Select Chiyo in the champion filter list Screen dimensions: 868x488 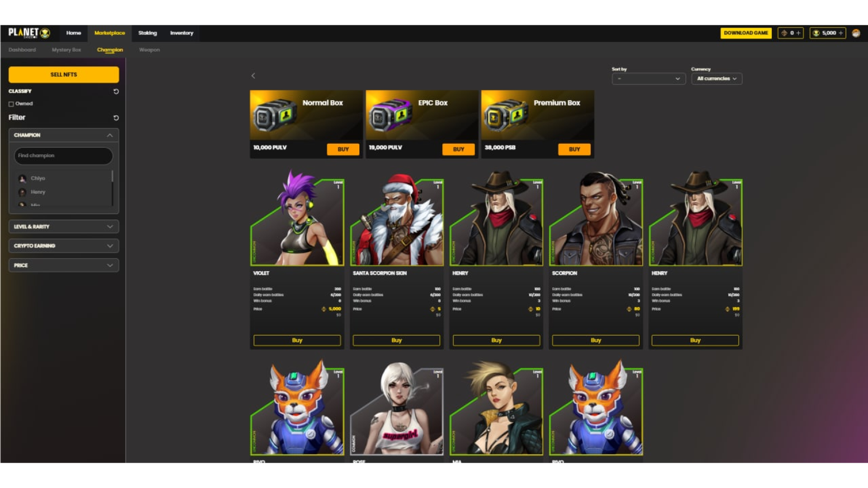[x=38, y=178]
